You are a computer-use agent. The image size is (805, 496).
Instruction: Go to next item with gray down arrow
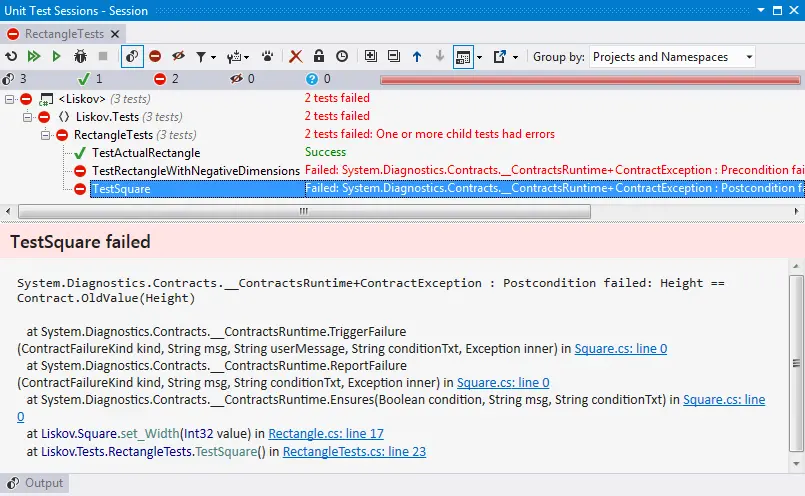[x=440, y=56]
